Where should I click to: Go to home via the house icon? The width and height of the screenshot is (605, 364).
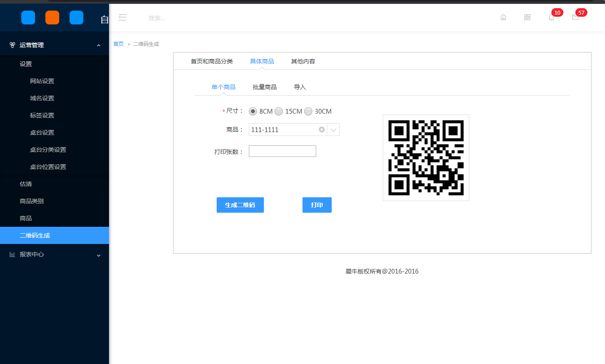[503, 17]
